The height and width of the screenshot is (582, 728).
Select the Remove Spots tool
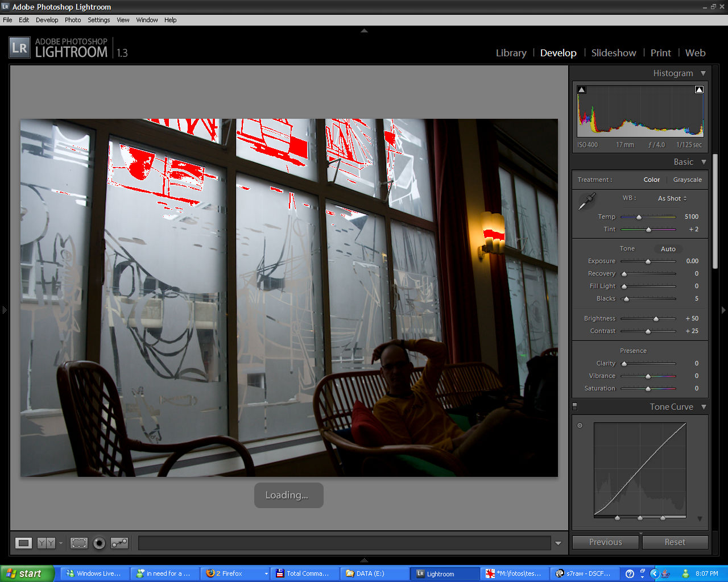[119, 543]
